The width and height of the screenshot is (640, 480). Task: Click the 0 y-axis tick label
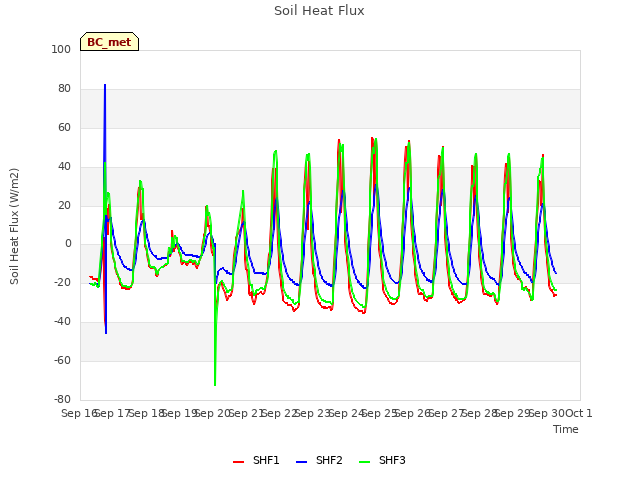68,244
